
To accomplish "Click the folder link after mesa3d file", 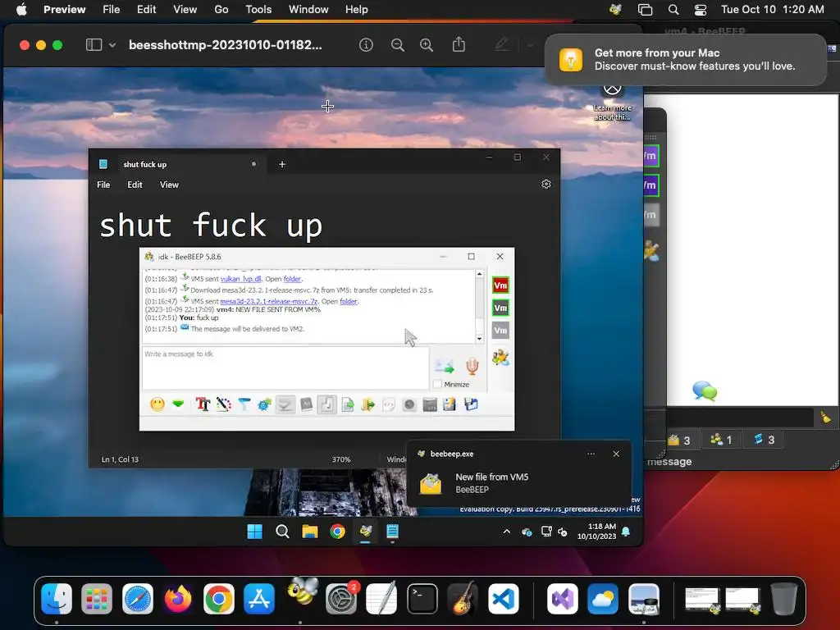I will click(348, 301).
